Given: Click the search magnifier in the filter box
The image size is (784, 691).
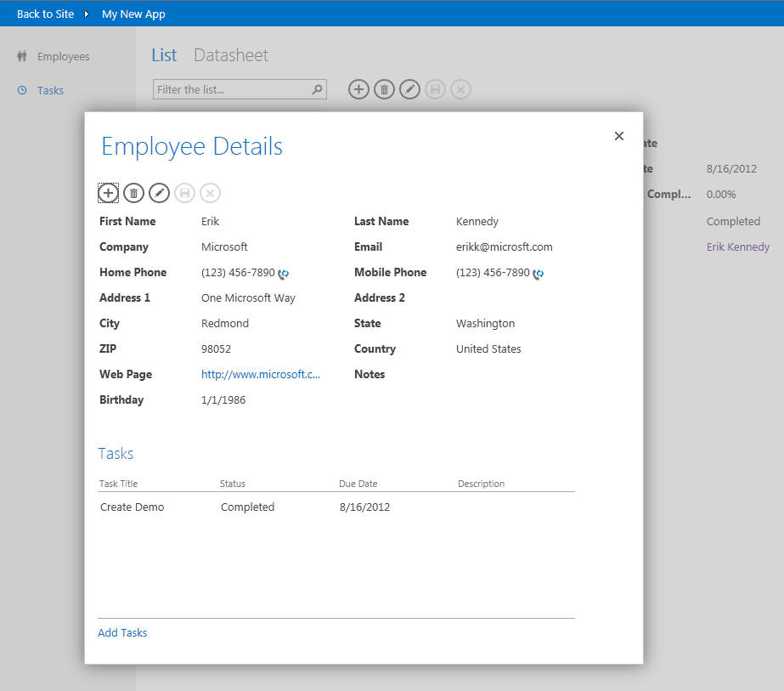Looking at the screenshot, I should pyautogui.click(x=314, y=89).
